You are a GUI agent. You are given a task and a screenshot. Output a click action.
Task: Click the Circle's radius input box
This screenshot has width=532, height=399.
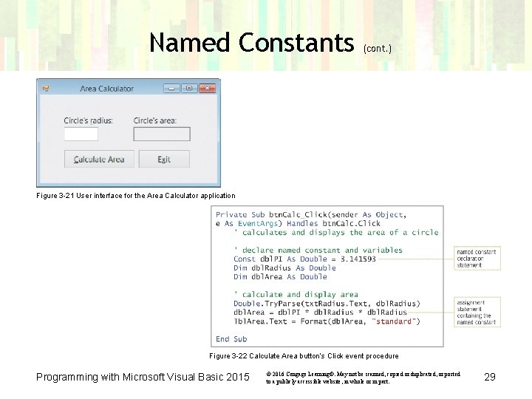[81, 134]
